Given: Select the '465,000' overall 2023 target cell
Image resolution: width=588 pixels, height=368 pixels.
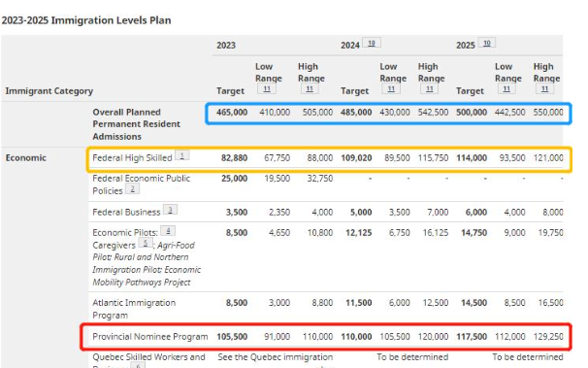Looking at the screenshot, I should [232, 113].
